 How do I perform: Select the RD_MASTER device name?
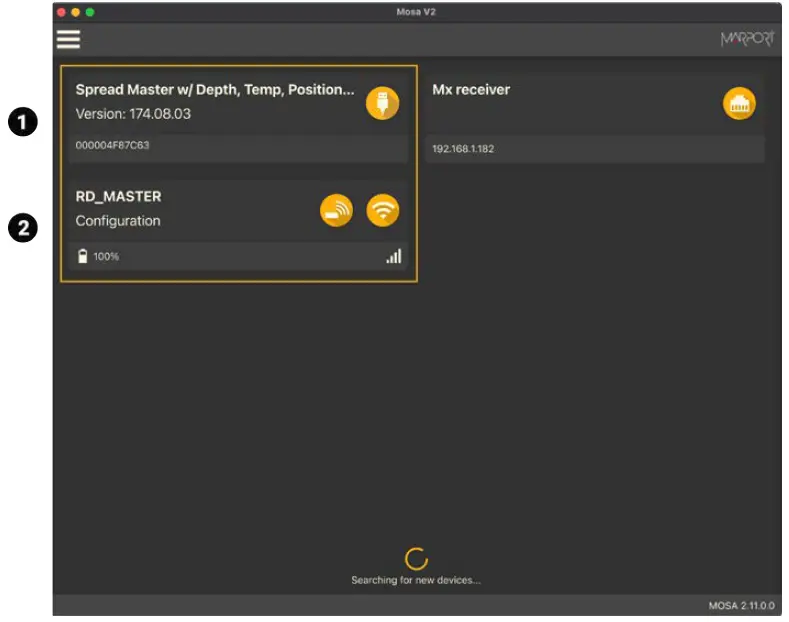pyautogui.click(x=118, y=196)
